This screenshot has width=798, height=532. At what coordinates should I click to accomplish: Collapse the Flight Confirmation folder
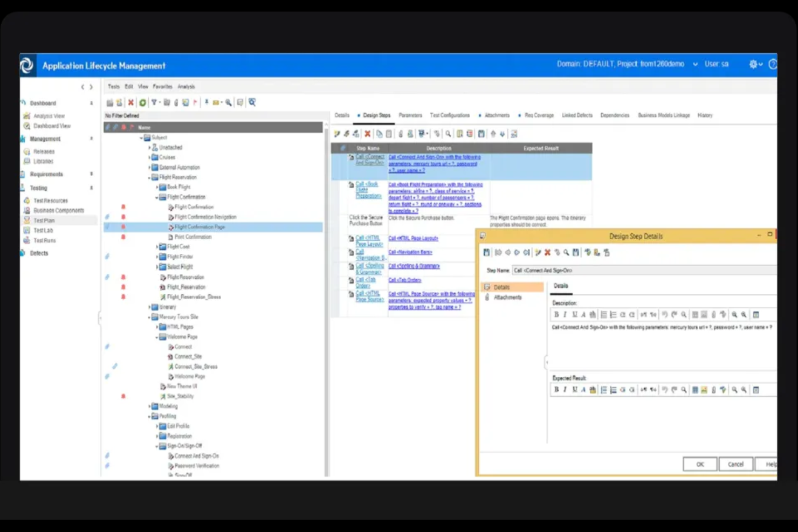pyautogui.click(x=156, y=197)
